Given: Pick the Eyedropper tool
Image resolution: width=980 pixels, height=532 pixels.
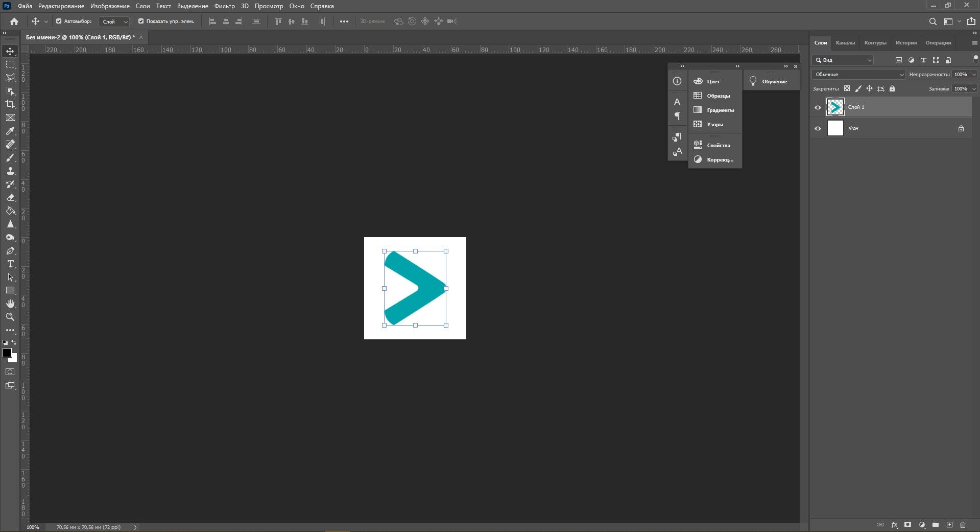Looking at the screenshot, I should (x=10, y=130).
